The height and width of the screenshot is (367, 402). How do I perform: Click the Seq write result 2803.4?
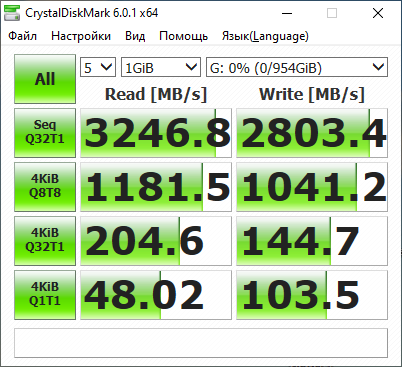pos(312,133)
